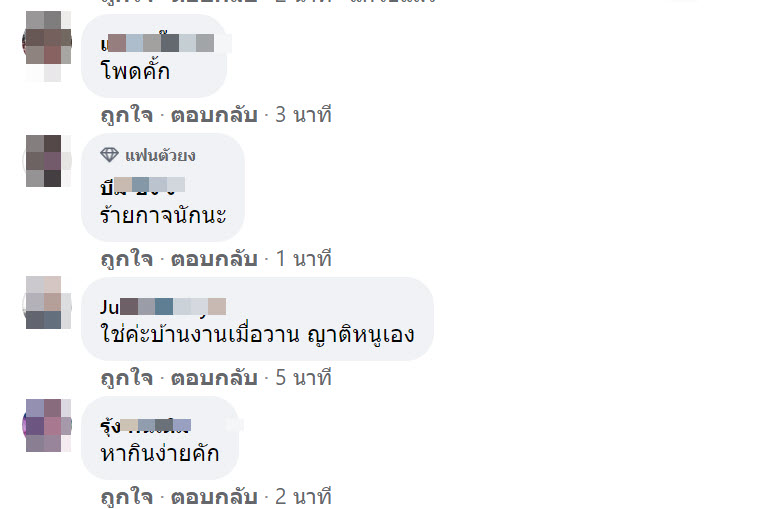Like the comment หากินง่ายคัก
The image size is (777, 509).
pos(126,497)
